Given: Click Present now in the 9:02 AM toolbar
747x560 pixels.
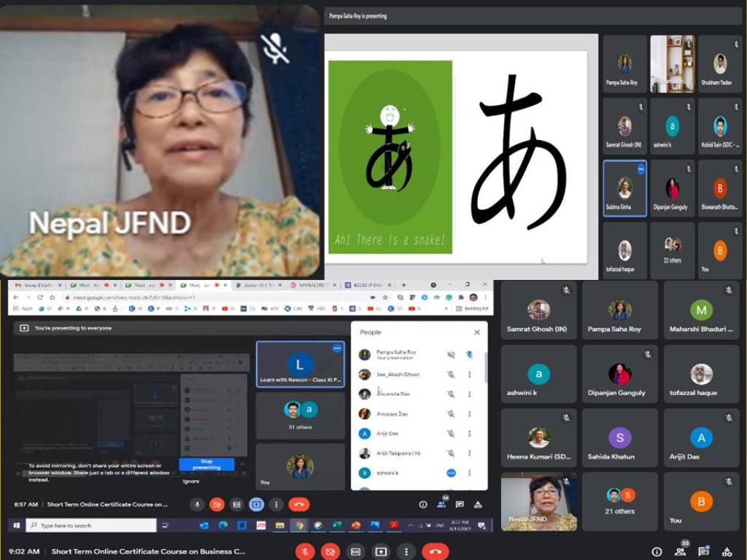Looking at the screenshot, I should 381,552.
